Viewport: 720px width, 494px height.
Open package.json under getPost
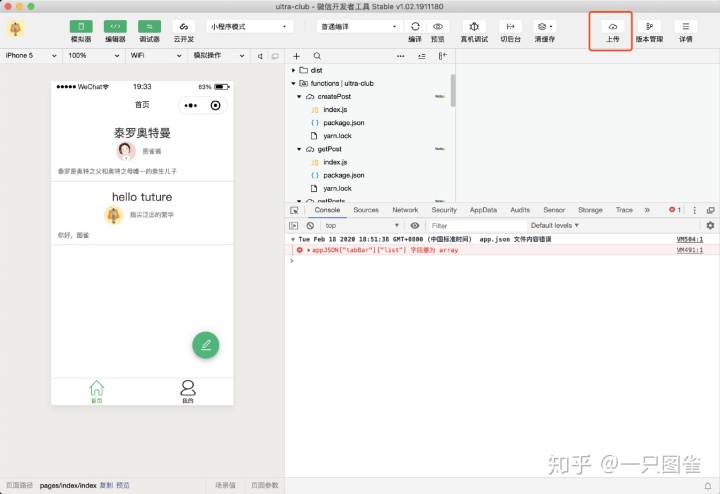coord(343,175)
